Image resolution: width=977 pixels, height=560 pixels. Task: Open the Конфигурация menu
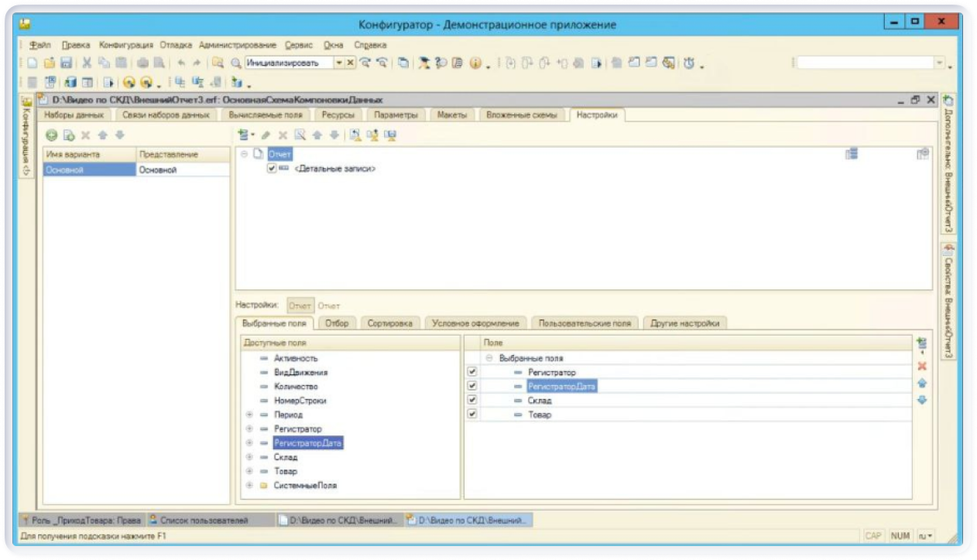[125, 45]
